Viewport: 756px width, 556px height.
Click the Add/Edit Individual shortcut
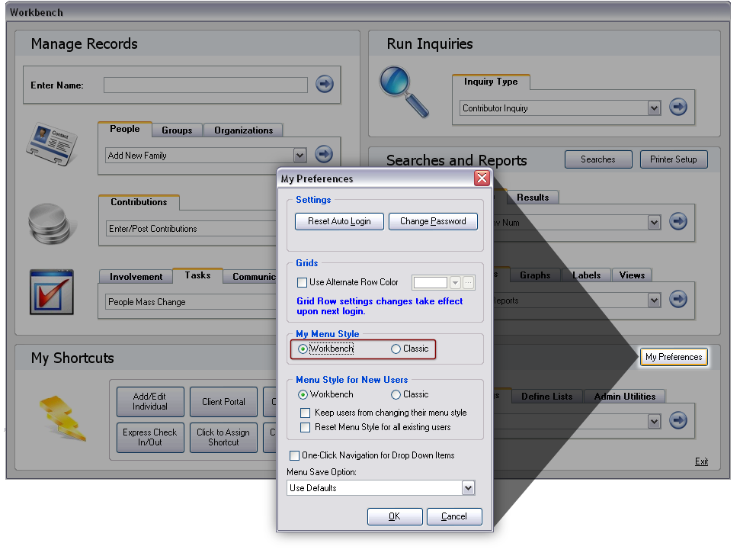(x=150, y=401)
